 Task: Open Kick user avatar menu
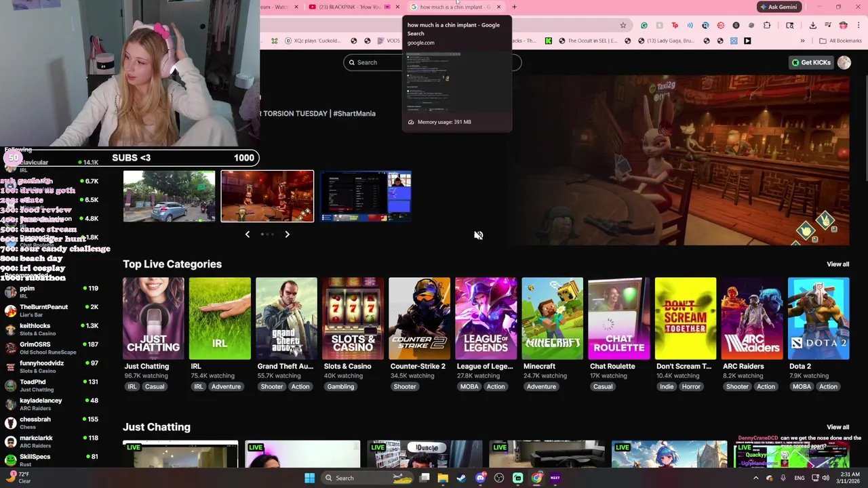click(x=844, y=62)
